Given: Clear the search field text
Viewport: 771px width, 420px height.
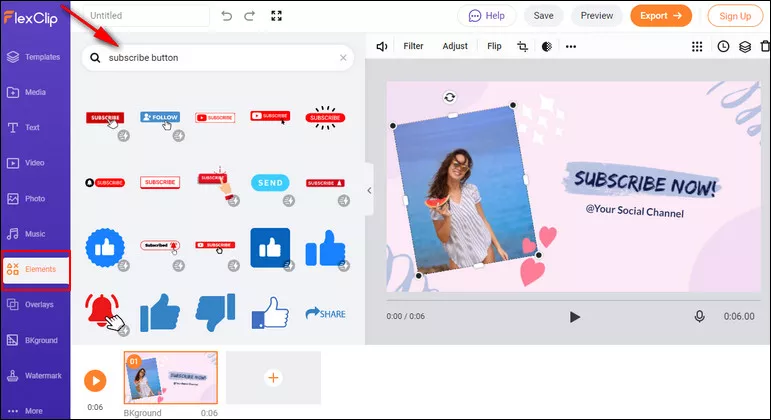Looking at the screenshot, I should point(343,58).
